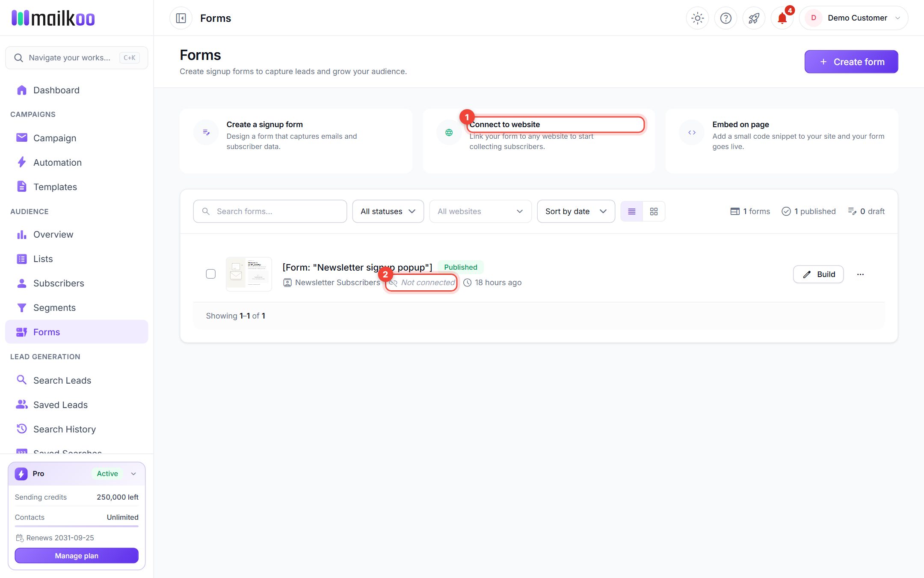This screenshot has width=924, height=578.
Task: Open the Newsletter form preview thumbnail
Action: point(249,274)
